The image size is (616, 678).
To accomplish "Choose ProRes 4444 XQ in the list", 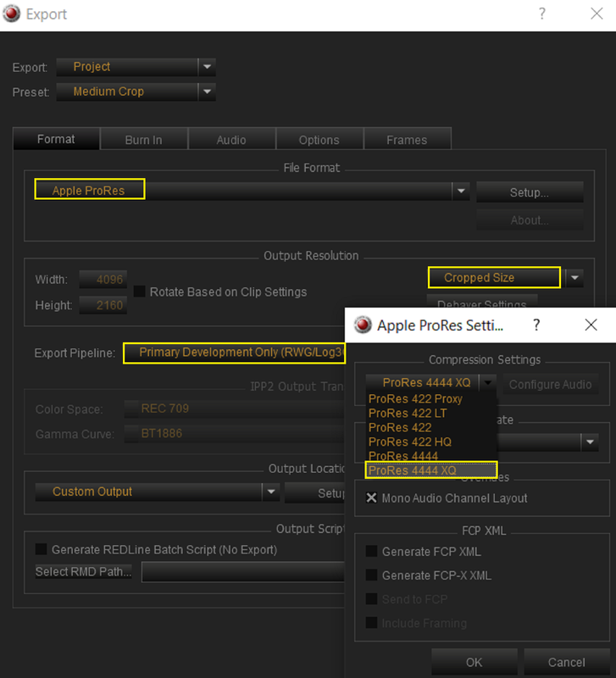I will [431, 470].
